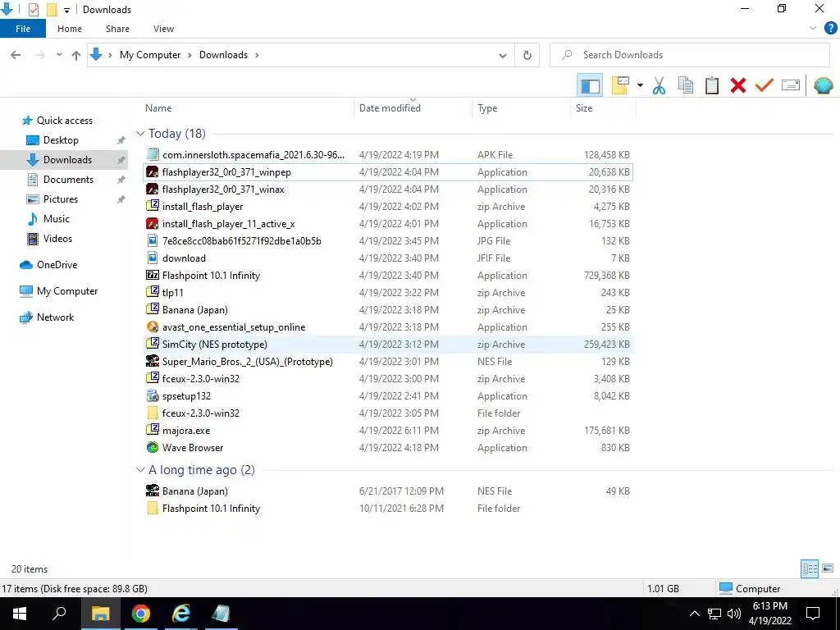
Task: Open the recent locations dropdown arrow
Action: coord(59,55)
